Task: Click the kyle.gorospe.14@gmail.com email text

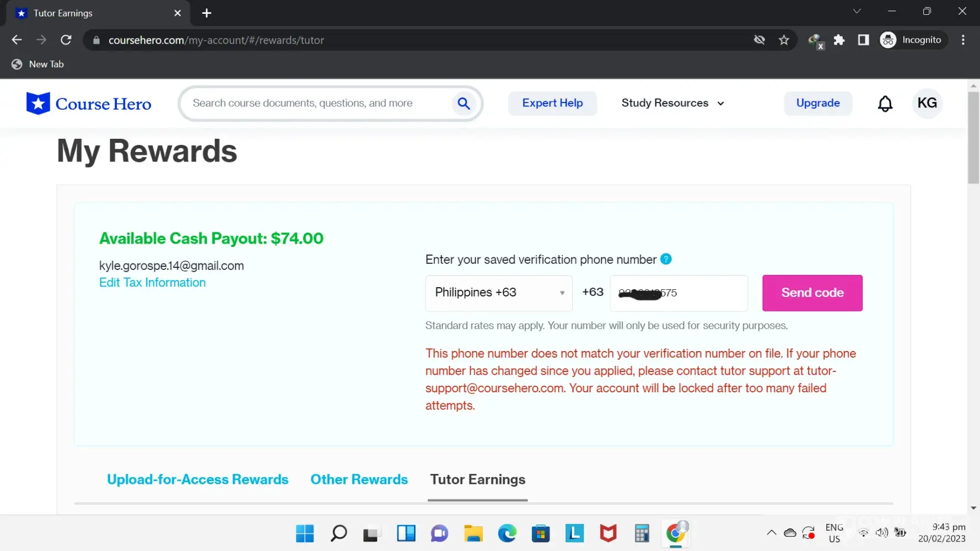Action: (171, 266)
